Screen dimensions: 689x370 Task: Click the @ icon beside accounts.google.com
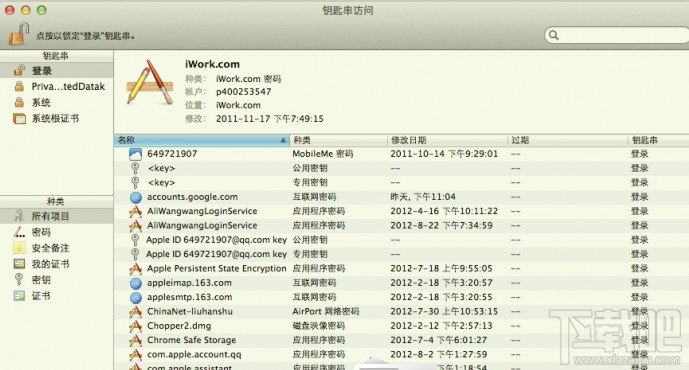click(x=136, y=197)
